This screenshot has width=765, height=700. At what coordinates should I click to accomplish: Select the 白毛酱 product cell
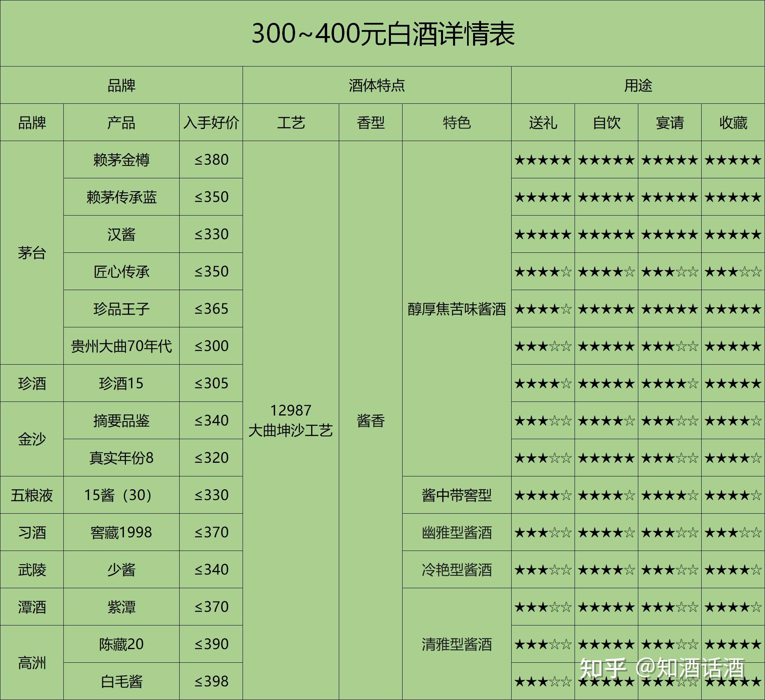pos(121,681)
